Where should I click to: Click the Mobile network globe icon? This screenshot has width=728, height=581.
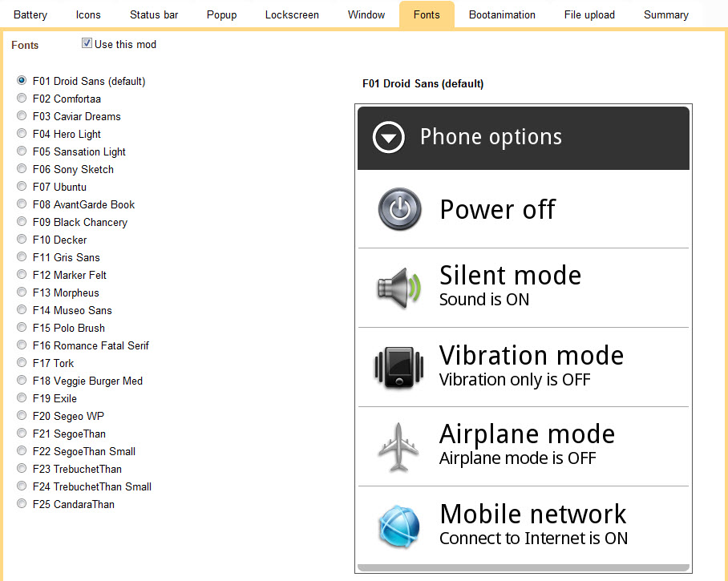(x=399, y=527)
